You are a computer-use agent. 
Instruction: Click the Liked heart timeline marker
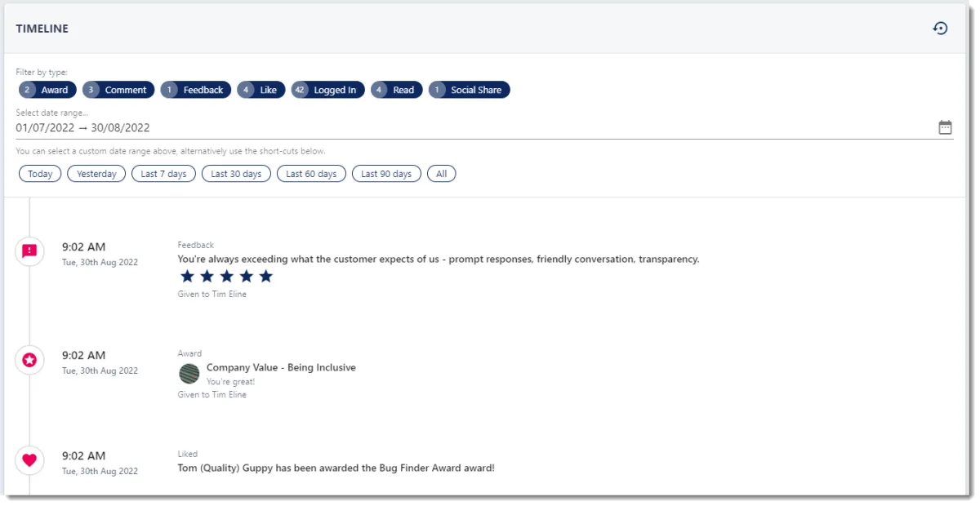[29, 460]
